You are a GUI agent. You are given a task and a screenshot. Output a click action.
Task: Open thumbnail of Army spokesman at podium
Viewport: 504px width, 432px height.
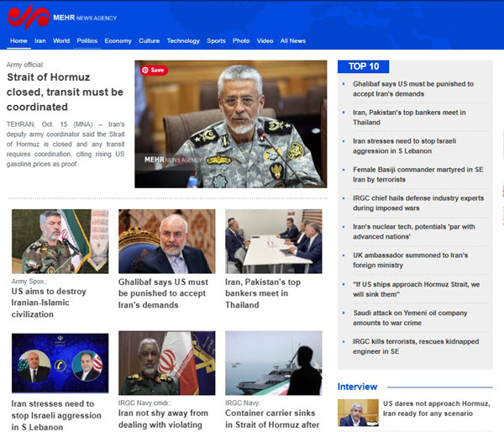(x=60, y=241)
